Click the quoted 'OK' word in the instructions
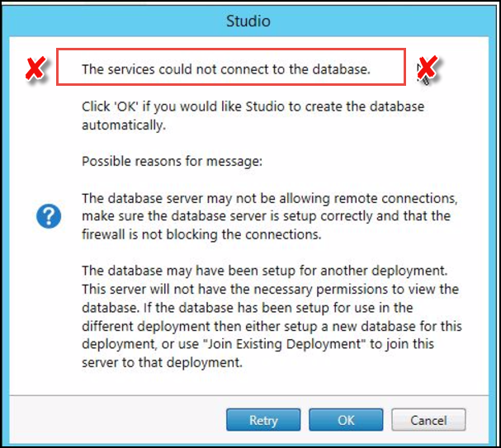The height and width of the screenshot is (448, 501). [125, 106]
